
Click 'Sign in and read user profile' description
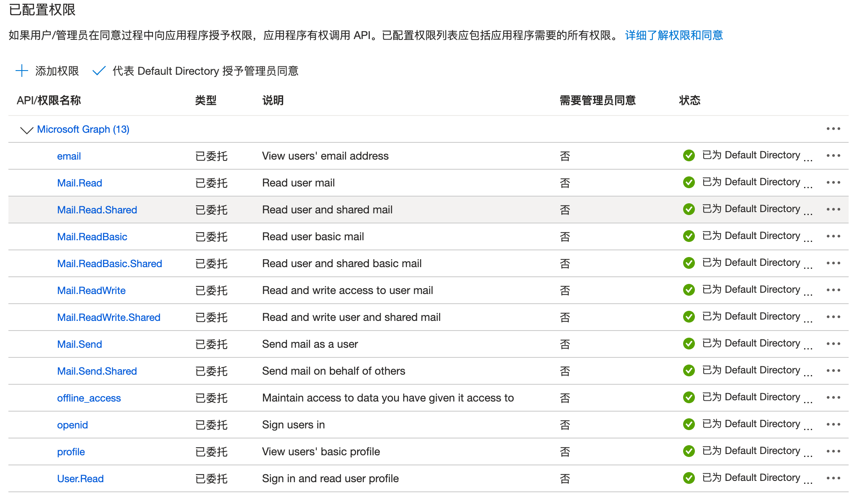pyautogui.click(x=330, y=478)
